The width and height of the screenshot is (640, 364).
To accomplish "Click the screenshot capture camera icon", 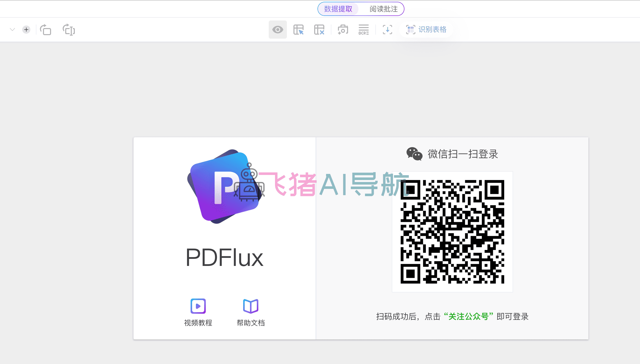I will pyautogui.click(x=343, y=30).
